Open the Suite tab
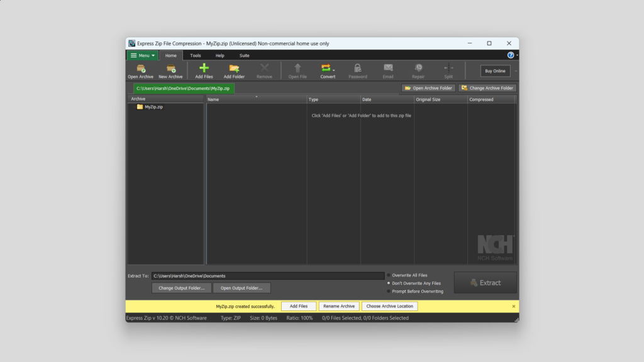The width and height of the screenshot is (644, 362). (244, 55)
